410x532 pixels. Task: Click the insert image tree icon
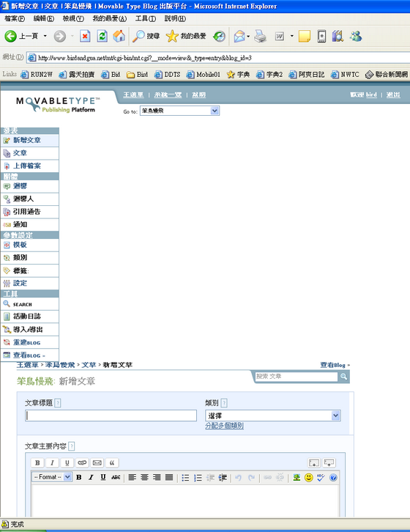coord(297,477)
